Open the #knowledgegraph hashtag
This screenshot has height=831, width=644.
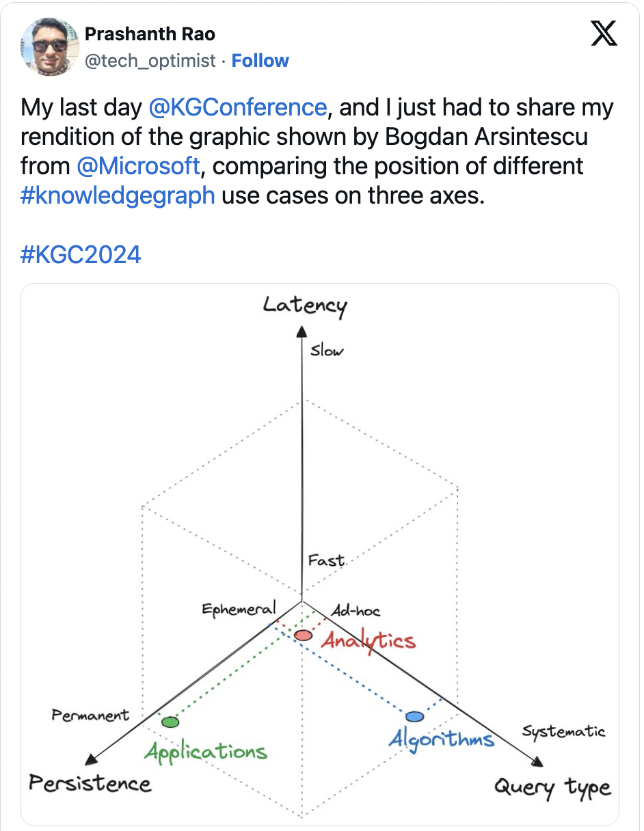click(x=118, y=195)
